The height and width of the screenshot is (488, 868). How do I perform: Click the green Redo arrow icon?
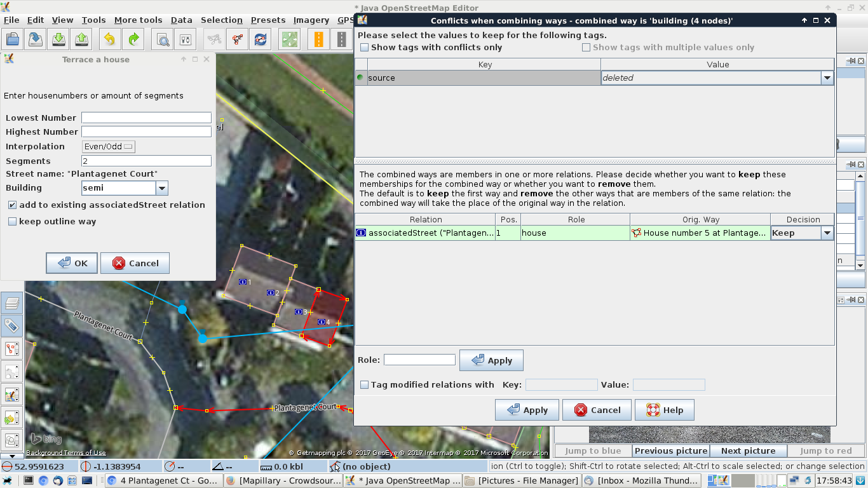[133, 39]
